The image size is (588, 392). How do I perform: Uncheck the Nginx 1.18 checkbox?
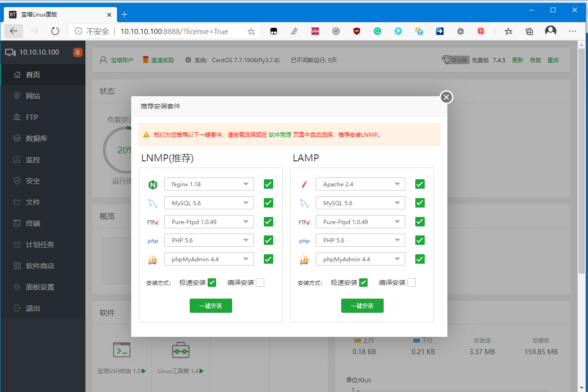[x=269, y=184]
